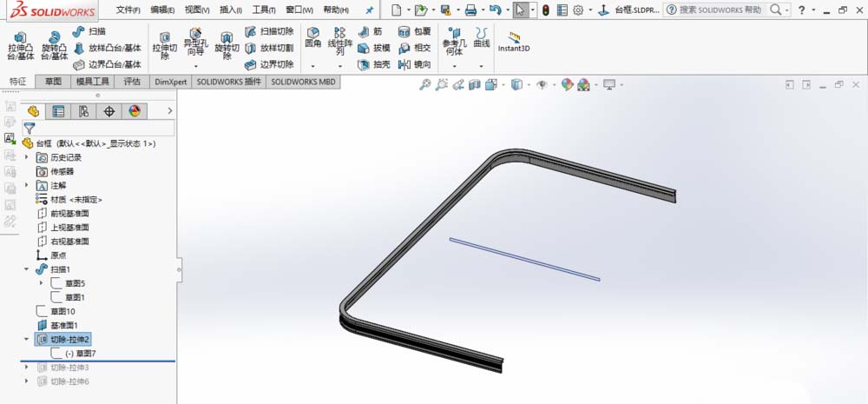Choose Lofted Boss/Base (放样凸台/基体)
The image size is (868, 404).
108,48
